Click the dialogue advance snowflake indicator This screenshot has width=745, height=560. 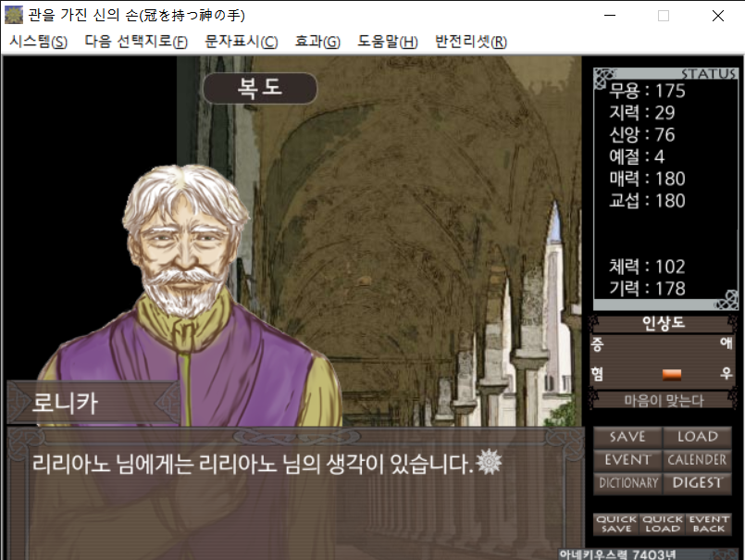pos(489,462)
